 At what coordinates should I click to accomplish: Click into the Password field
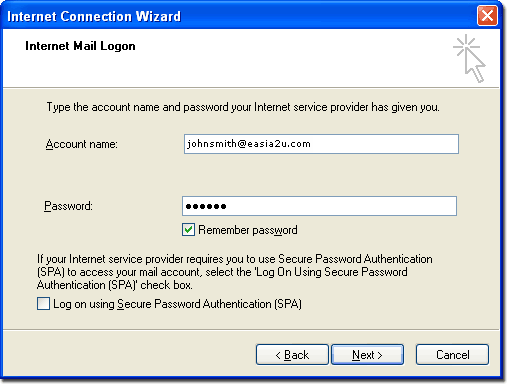click(319, 206)
